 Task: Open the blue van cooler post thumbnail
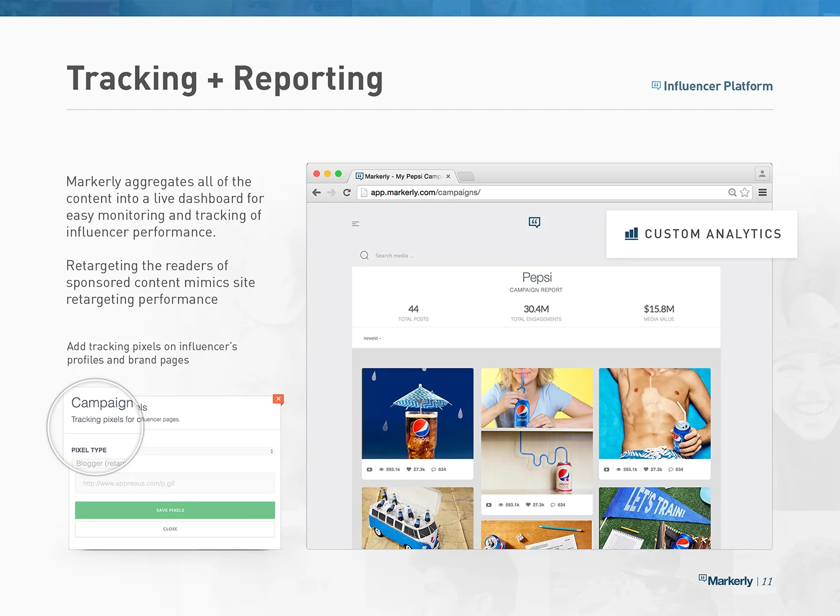coord(418,518)
